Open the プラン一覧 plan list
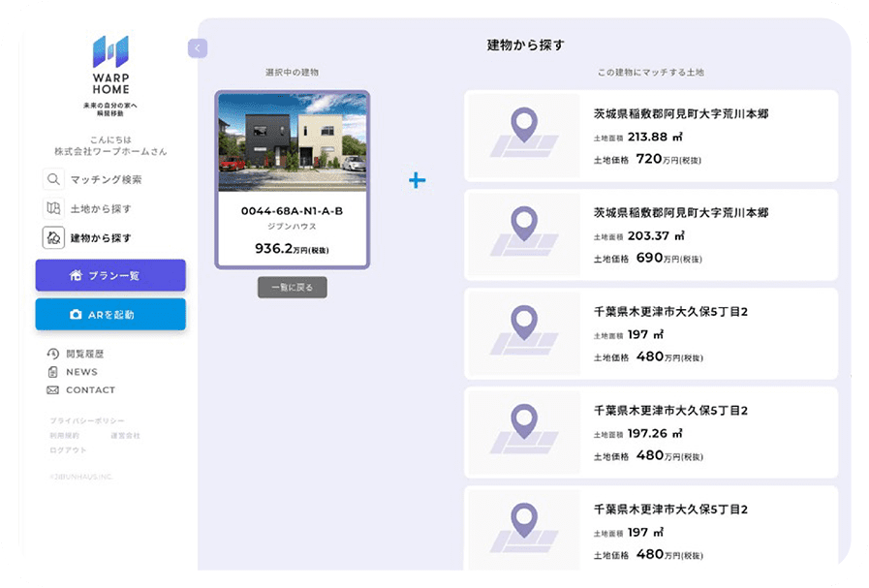Image resolution: width=869 pixels, height=588 pixels. [x=110, y=275]
